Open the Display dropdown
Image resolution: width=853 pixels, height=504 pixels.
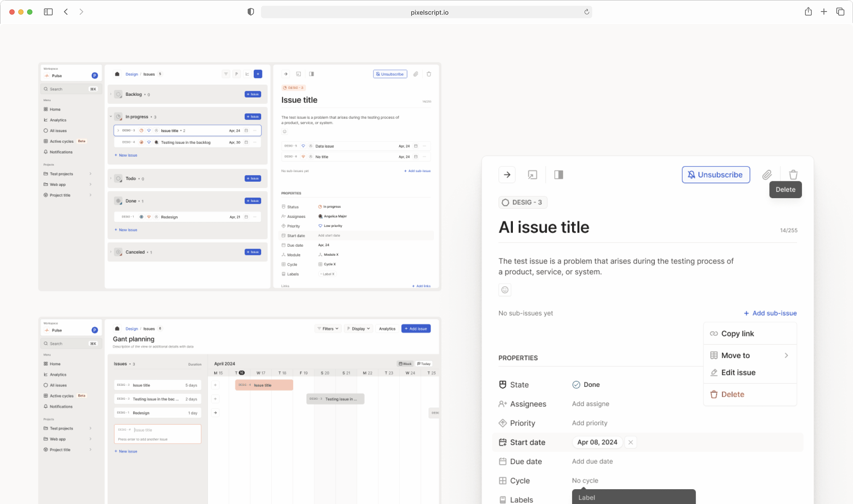pyautogui.click(x=358, y=329)
